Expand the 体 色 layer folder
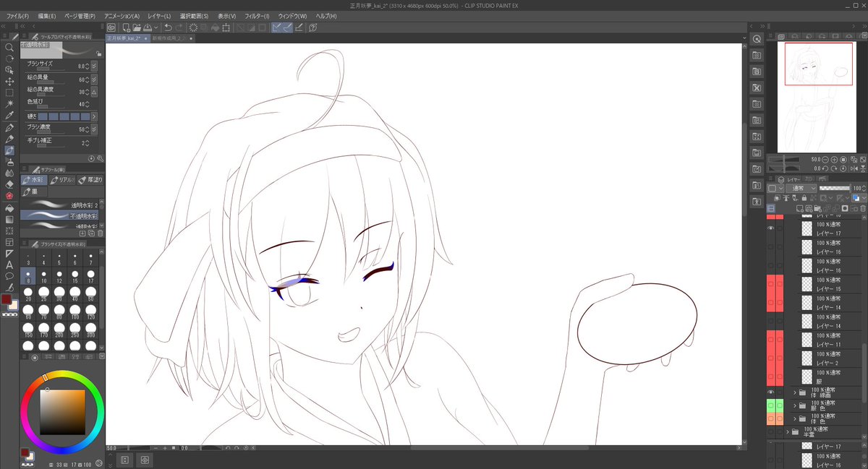The image size is (868, 469). click(x=795, y=418)
